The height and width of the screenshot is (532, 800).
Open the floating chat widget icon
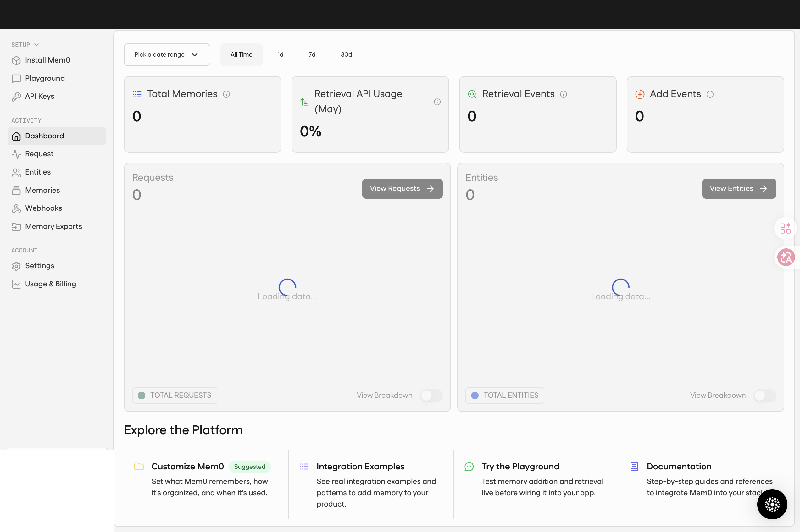[772, 504]
